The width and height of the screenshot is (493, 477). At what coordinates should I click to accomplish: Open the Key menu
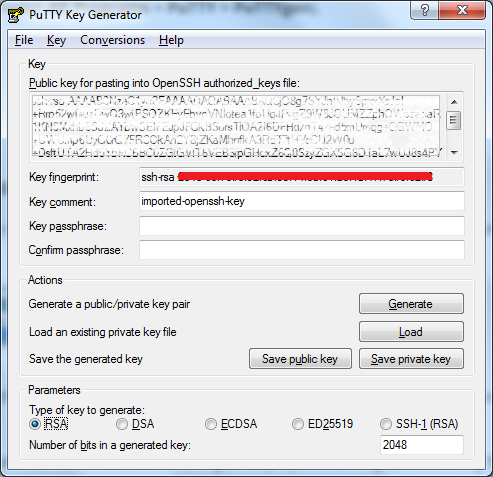56,40
